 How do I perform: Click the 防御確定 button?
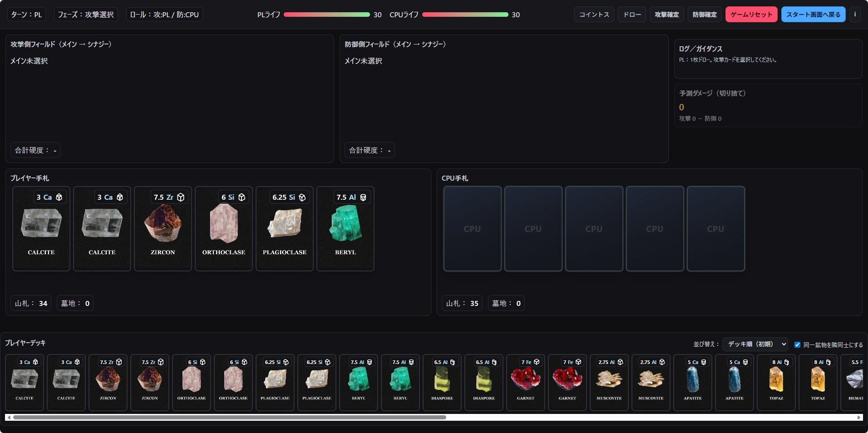click(x=705, y=15)
